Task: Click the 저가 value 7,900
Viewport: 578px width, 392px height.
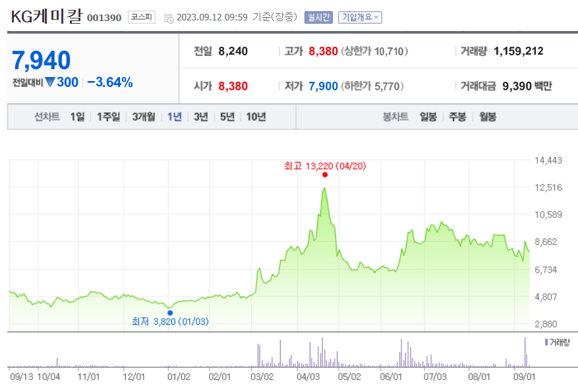Action: 324,86
